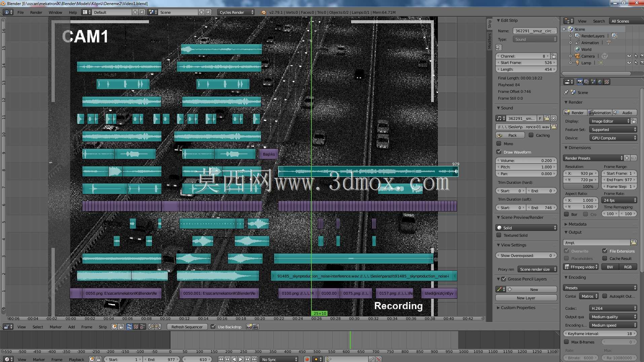Select the Scene properties tab icon
644x362 pixels.
[x=593, y=82]
